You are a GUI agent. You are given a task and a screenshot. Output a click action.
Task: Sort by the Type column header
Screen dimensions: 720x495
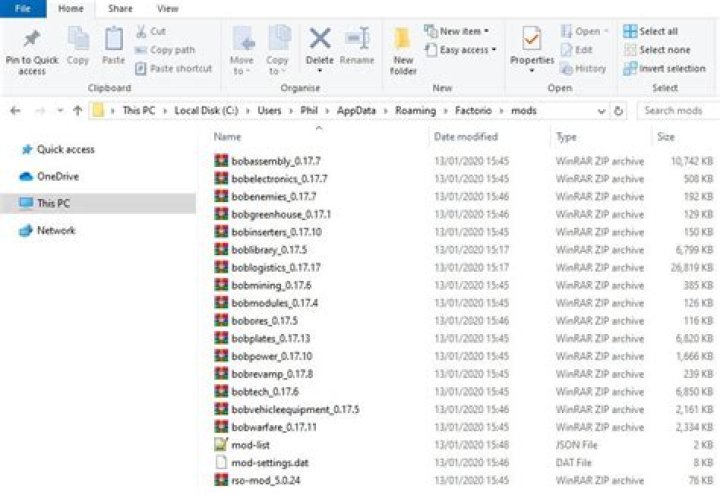pyautogui.click(x=566, y=137)
